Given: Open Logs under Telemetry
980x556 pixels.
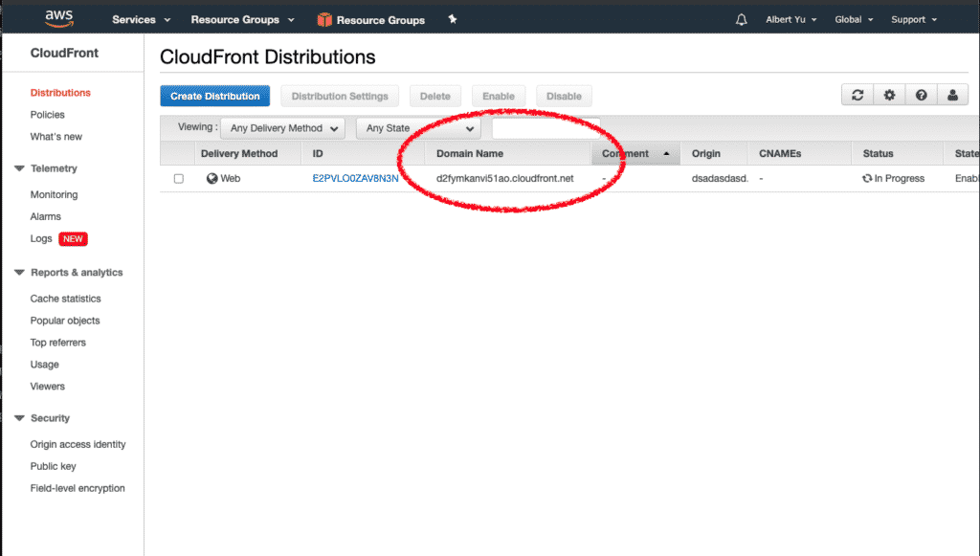Looking at the screenshot, I should [x=41, y=238].
